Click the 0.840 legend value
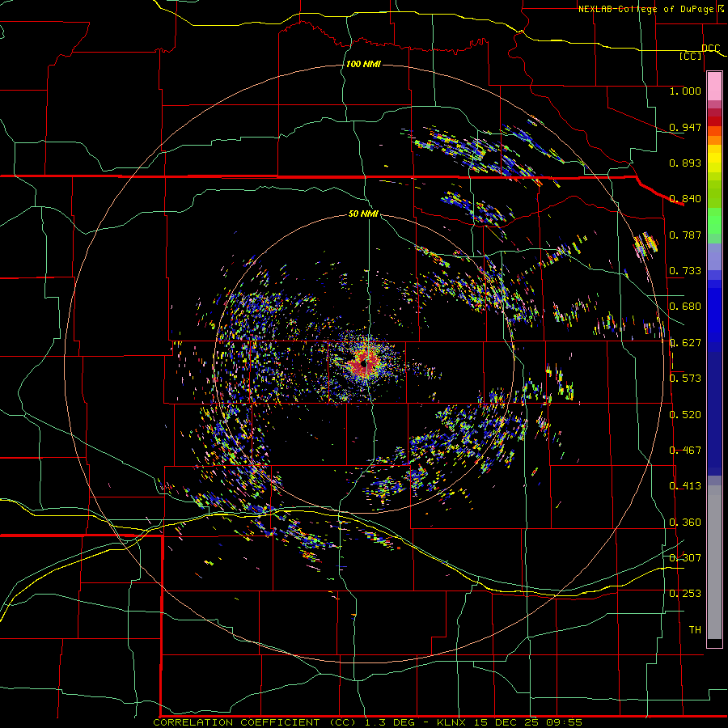The image size is (728, 728). (x=685, y=199)
